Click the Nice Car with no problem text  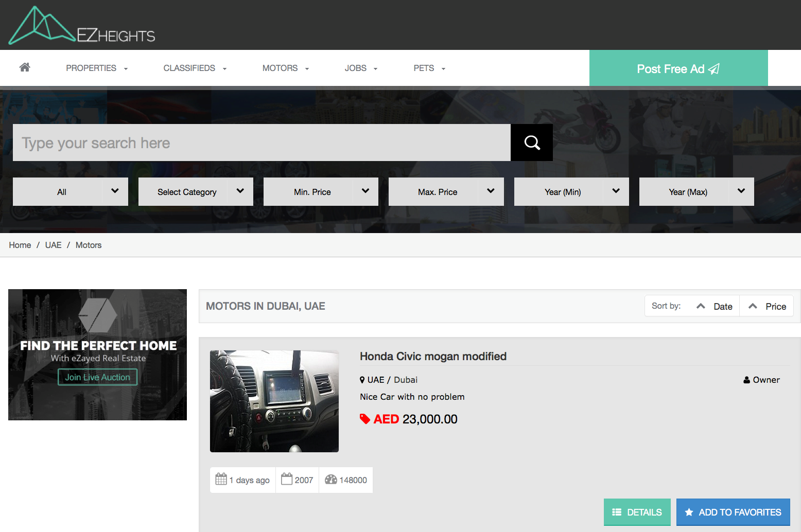412,397
